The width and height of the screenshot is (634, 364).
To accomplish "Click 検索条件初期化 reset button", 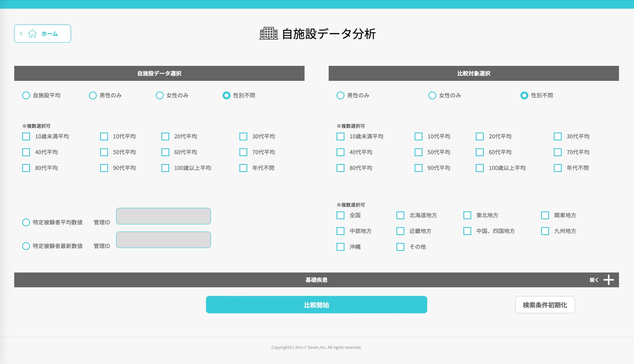I will pos(545,305).
